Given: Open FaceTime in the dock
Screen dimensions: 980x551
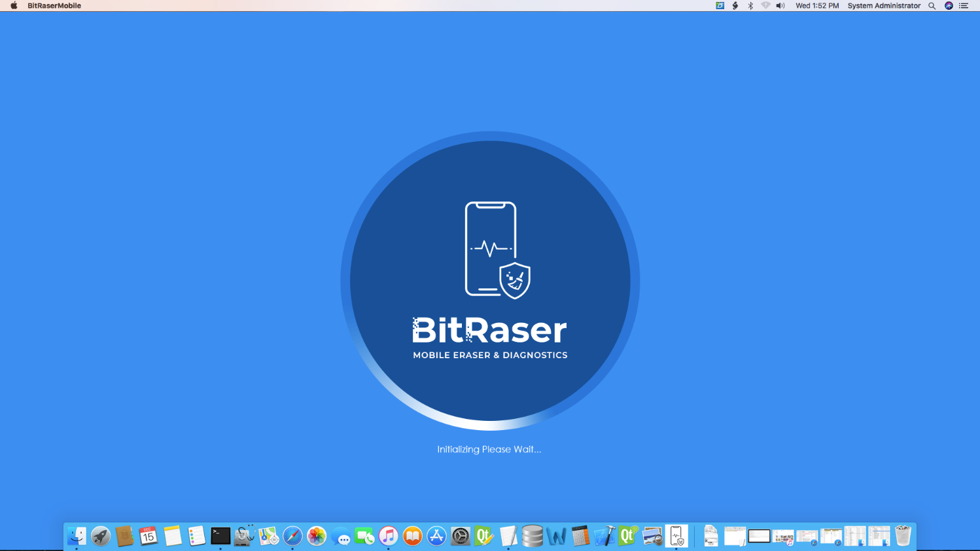Looking at the screenshot, I should point(364,536).
